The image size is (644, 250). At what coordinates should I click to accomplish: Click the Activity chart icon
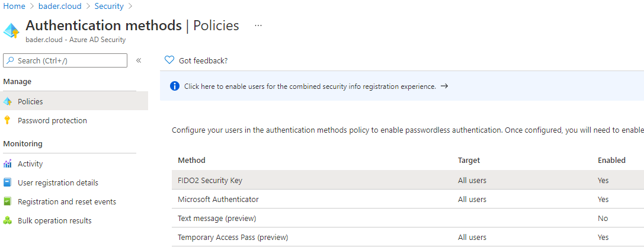[x=8, y=164]
